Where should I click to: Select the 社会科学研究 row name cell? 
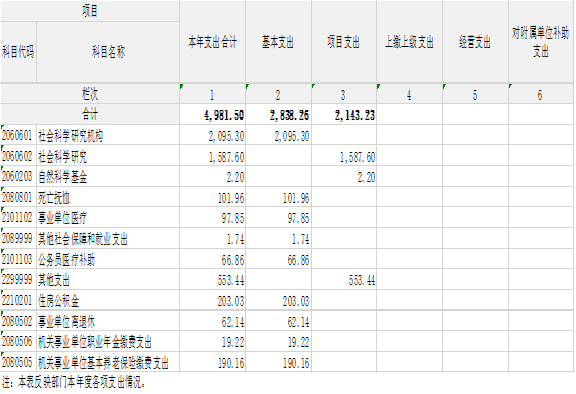[x=108, y=156]
